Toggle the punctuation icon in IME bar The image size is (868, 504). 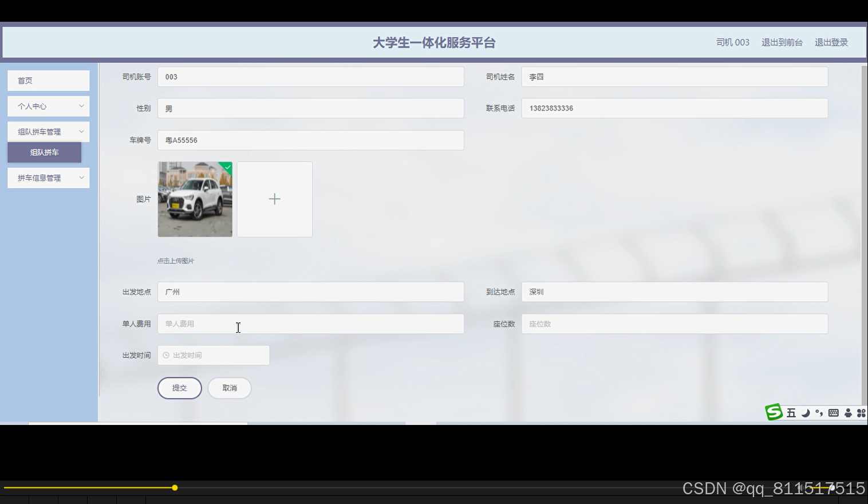(x=819, y=413)
